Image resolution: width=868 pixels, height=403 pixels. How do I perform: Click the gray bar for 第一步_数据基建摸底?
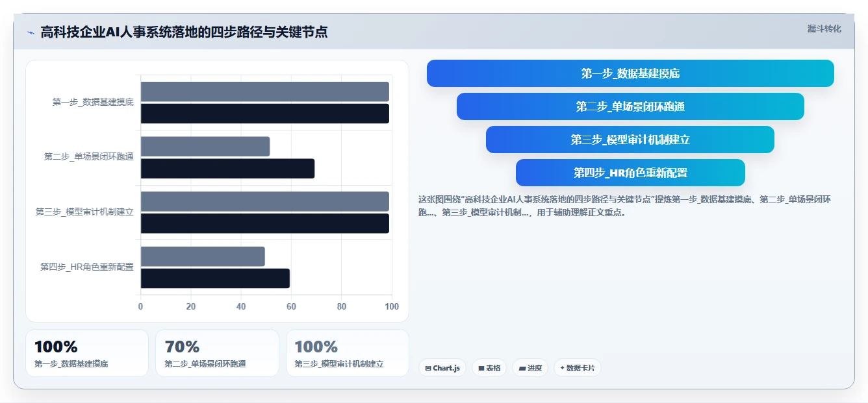[264, 92]
